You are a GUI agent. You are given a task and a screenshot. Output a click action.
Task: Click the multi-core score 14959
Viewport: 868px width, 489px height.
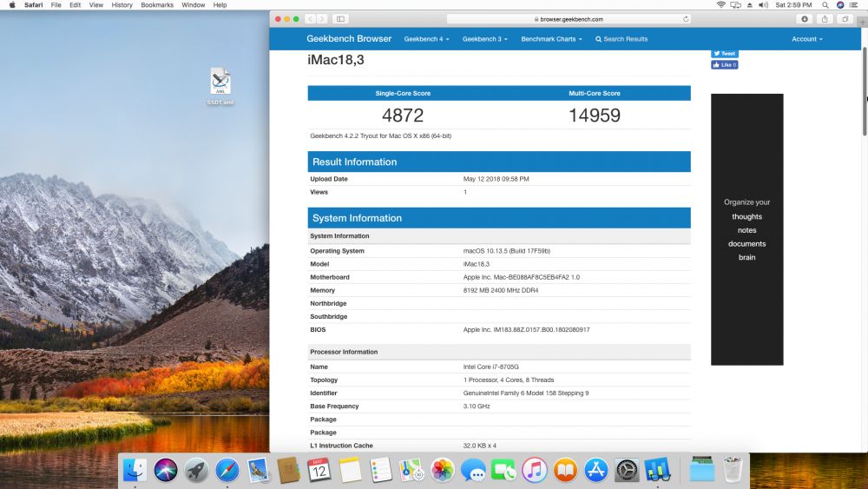595,116
